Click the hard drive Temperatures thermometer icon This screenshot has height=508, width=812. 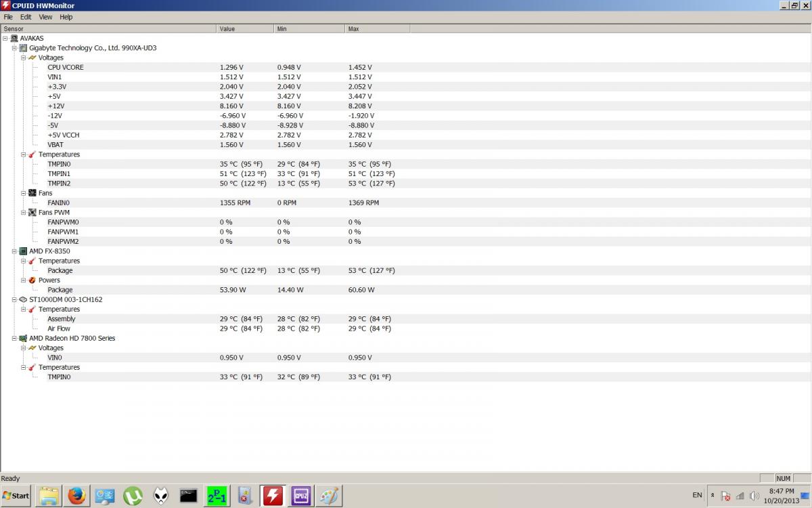point(32,309)
